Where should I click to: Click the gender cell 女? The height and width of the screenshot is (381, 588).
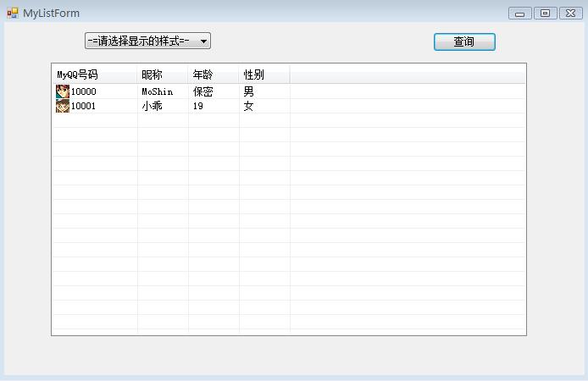[x=248, y=106]
